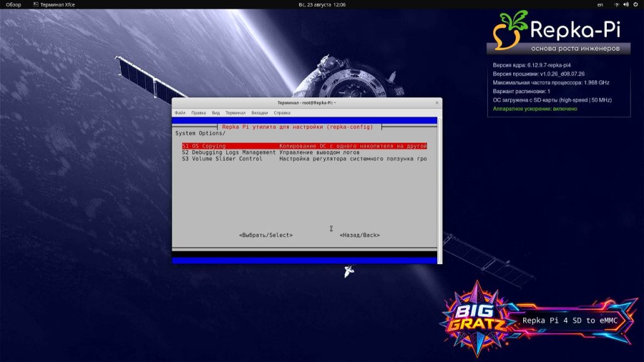644x362 pixels.
Task: Select S2 Debugging Logs Management entry
Action: [x=270, y=152]
